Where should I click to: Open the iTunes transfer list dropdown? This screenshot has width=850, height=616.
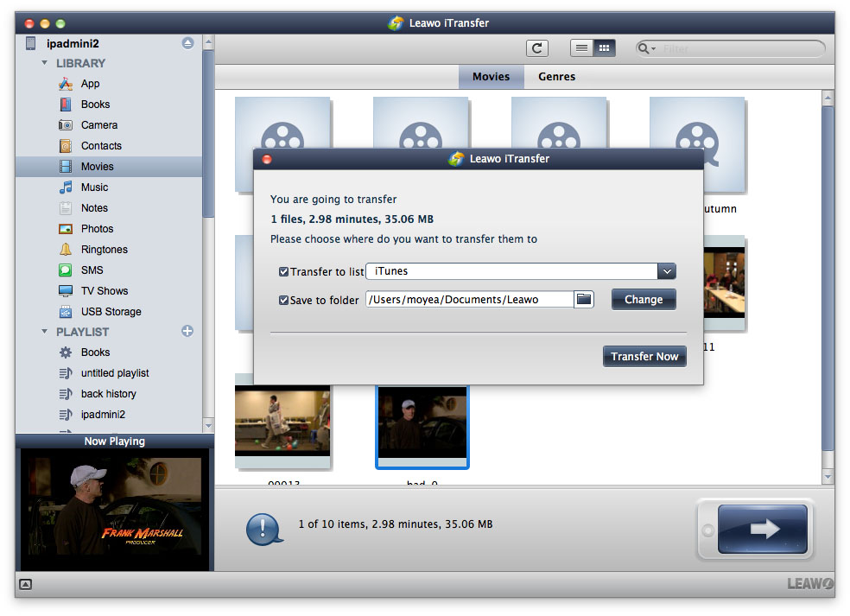[x=667, y=271]
